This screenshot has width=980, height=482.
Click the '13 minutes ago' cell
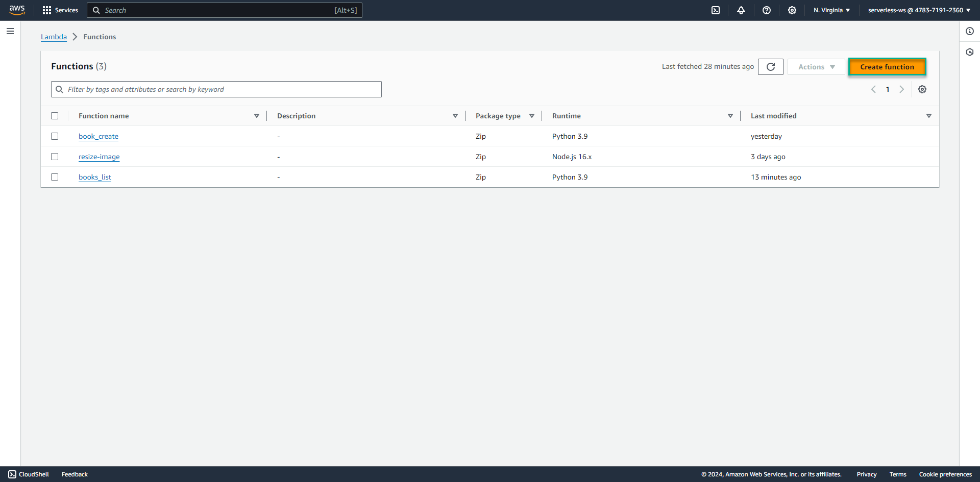776,177
